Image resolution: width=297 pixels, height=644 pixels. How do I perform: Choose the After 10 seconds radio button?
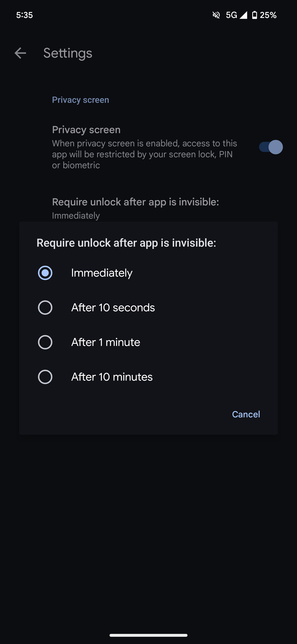point(45,308)
